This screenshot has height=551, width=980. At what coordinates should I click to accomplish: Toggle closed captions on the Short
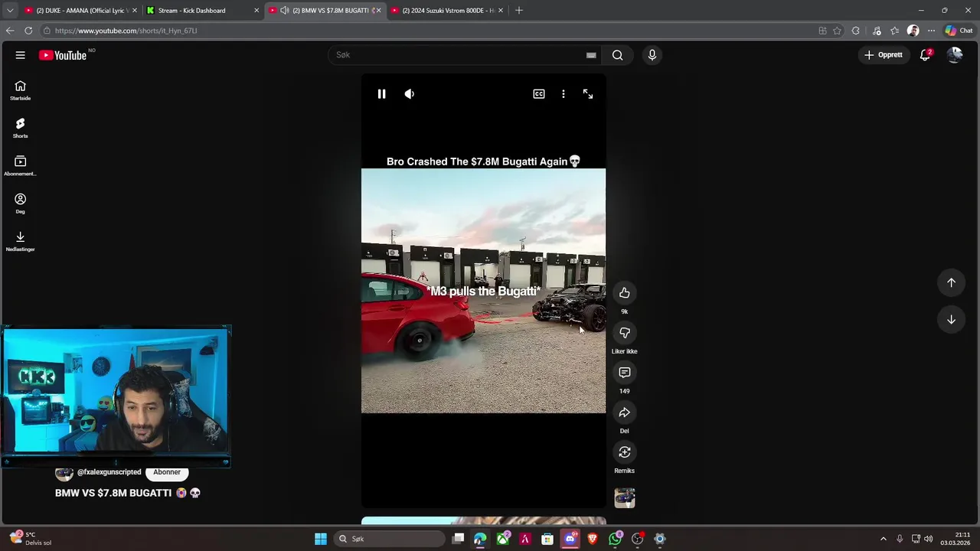click(539, 93)
